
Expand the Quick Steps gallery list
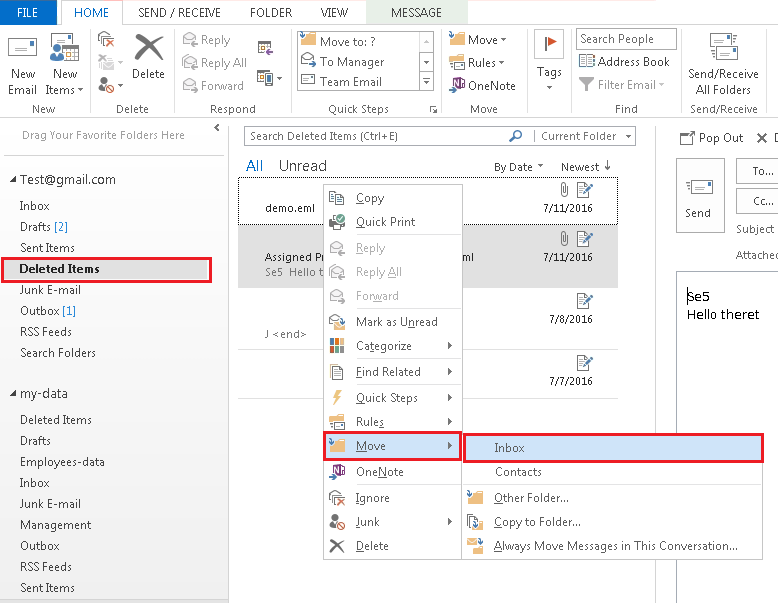click(x=426, y=81)
